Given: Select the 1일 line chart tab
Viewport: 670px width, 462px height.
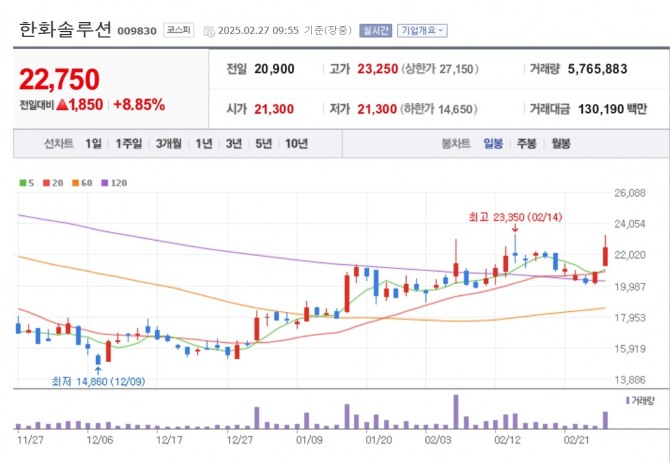Looking at the screenshot, I should pos(93,144).
